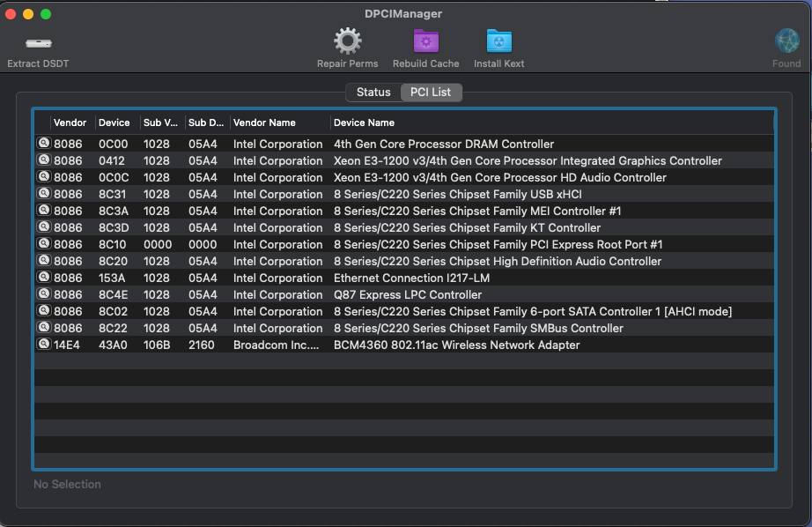
Task: Click the Found globe icon
Action: (x=786, y=41)
